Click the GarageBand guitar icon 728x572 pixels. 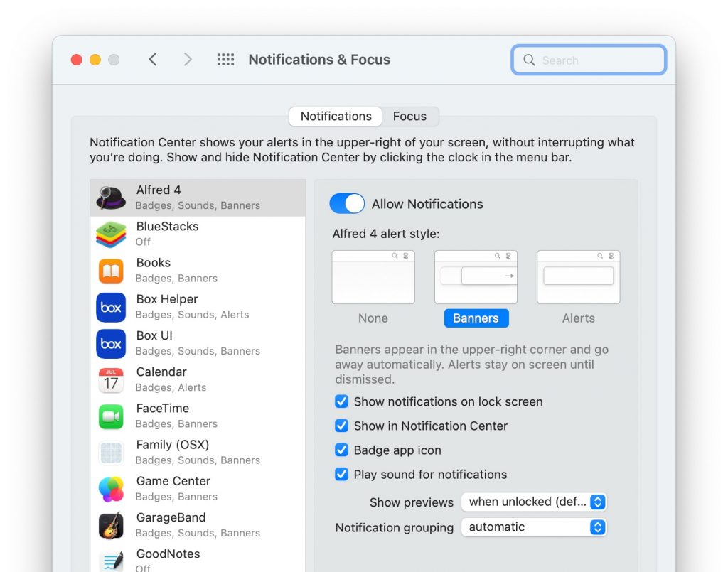point(111,526)
